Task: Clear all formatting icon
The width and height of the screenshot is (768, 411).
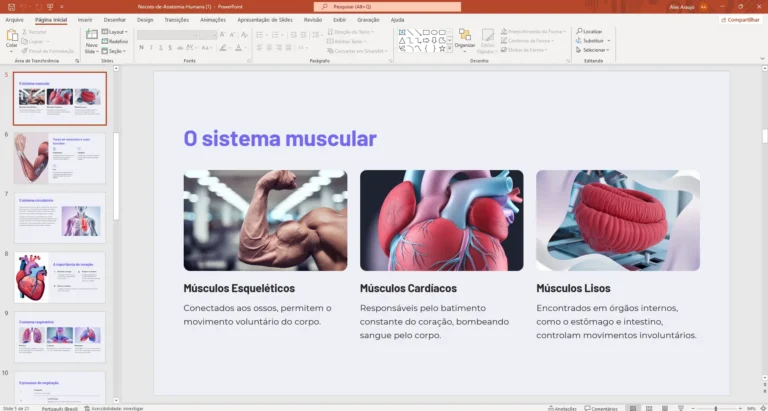Action: point(242,35)
